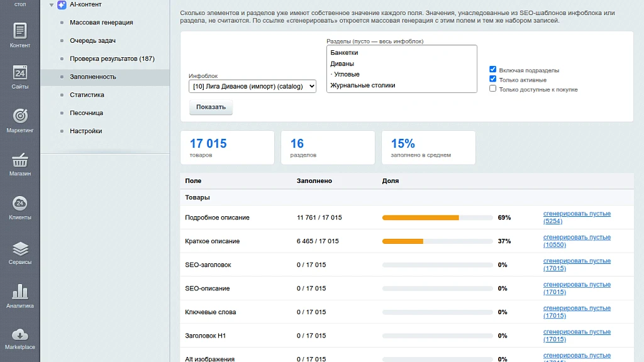Click the Подробное описание 69% progress bar
The width and height of the screenshot is (644, 362).
(438, 217)
